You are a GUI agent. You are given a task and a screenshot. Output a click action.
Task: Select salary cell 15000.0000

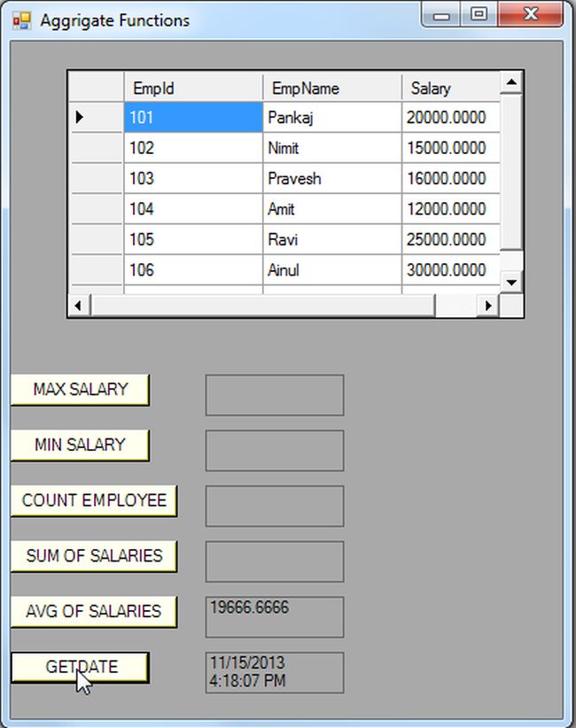[x=450, y=148]
